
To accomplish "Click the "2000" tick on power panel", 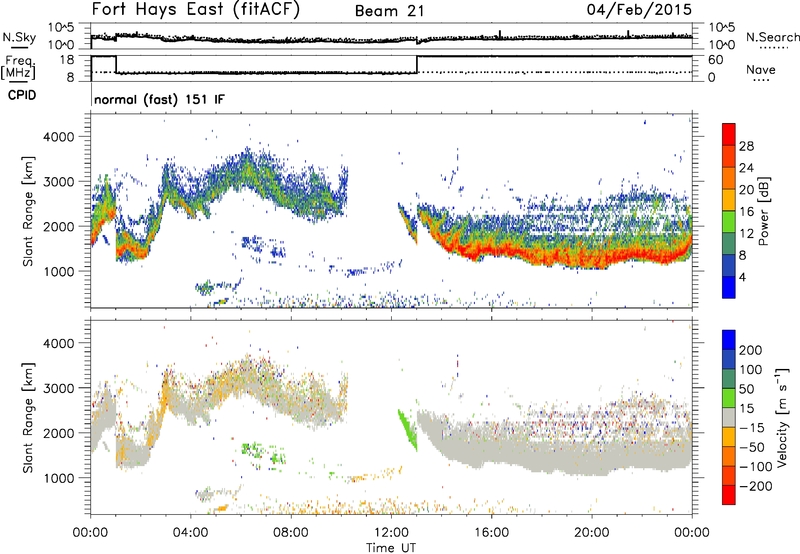I will [x=58, y=226].
